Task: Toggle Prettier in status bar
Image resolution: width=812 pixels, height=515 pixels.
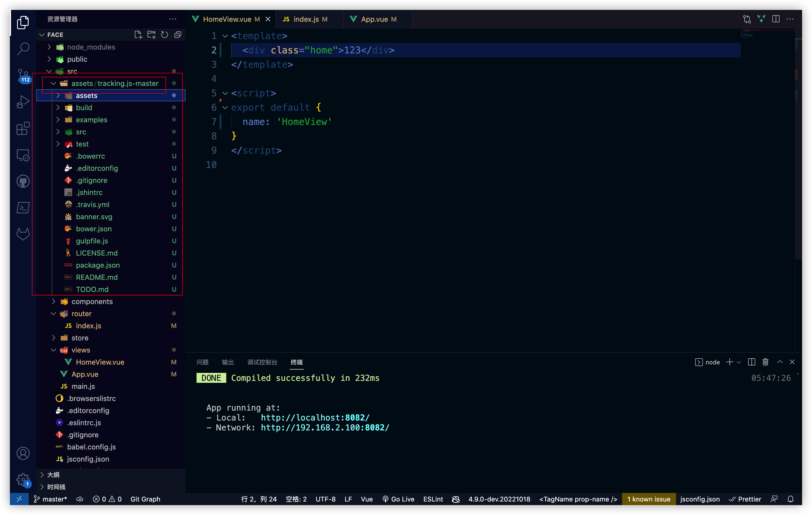Action: [x=745, y=499]
